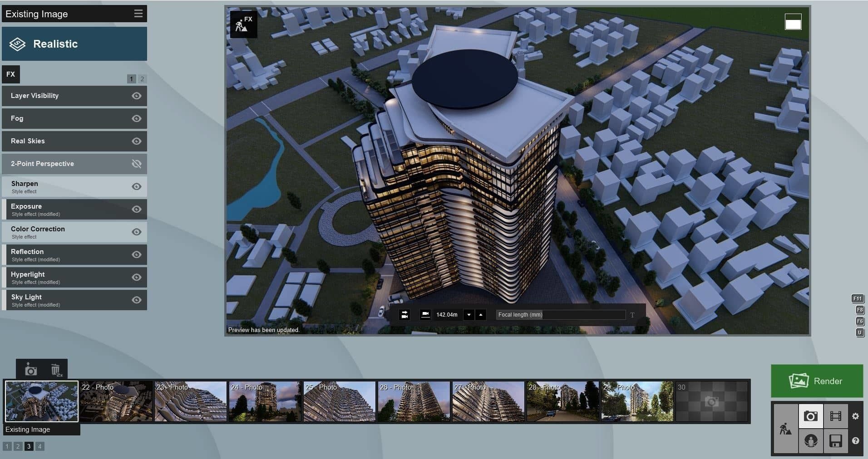Enable the 2-Point Perspective effect eye
868x459 pixels.
tap(137, 164)
